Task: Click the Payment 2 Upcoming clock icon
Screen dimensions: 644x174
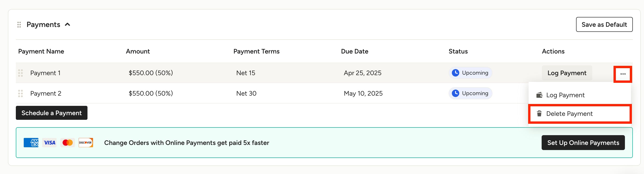Action: (455, 93)
